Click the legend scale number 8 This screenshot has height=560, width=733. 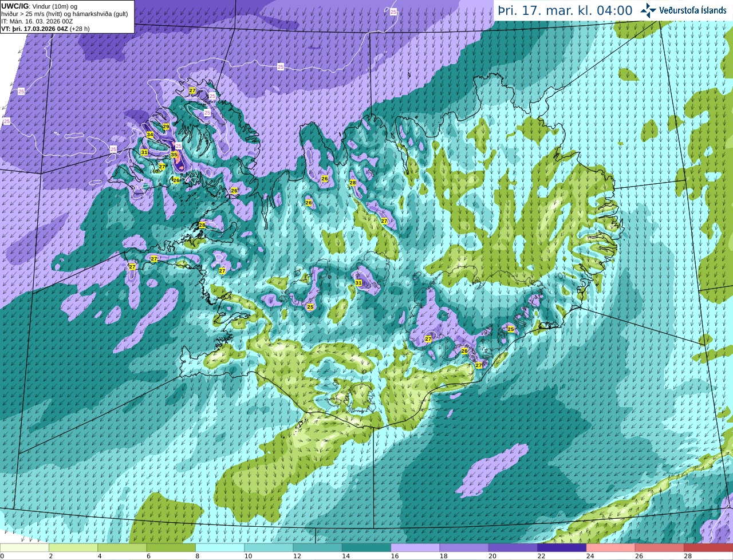(198, 556)
